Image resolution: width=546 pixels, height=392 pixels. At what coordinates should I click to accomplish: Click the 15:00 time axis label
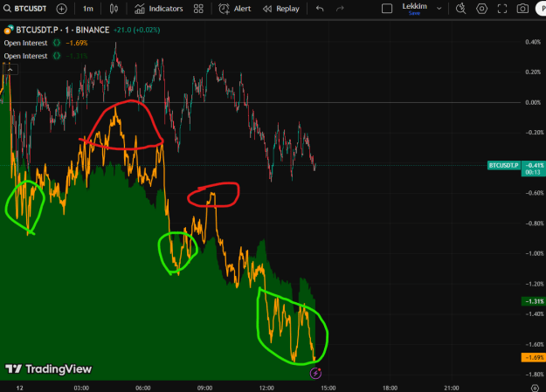(328, 388)
